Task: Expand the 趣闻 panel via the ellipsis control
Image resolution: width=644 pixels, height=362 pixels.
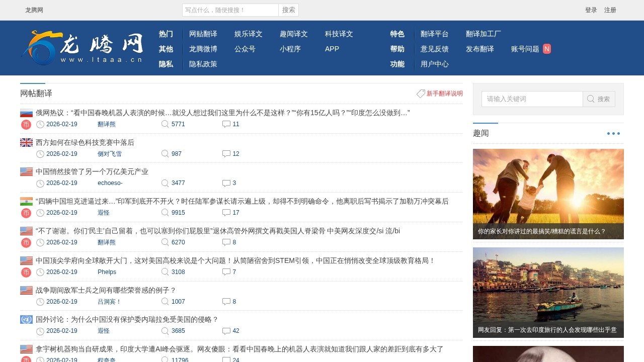Action: [x=613, y=133]
